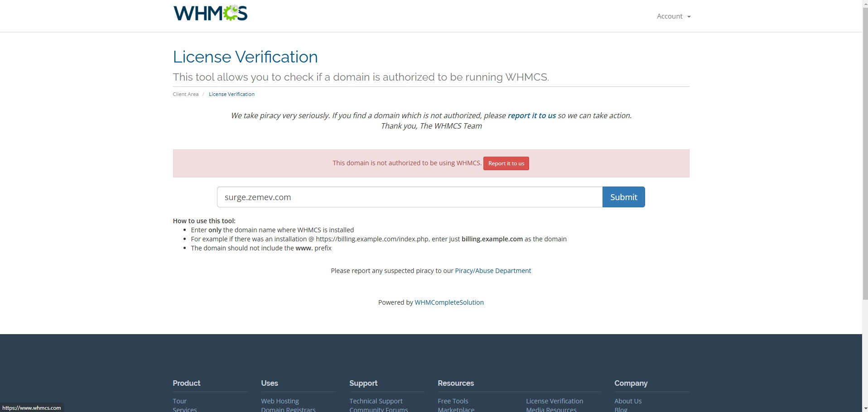This screenshot has height=412, width=868.
Task: Click Free Tools footer link
Action: click(453, 401)
